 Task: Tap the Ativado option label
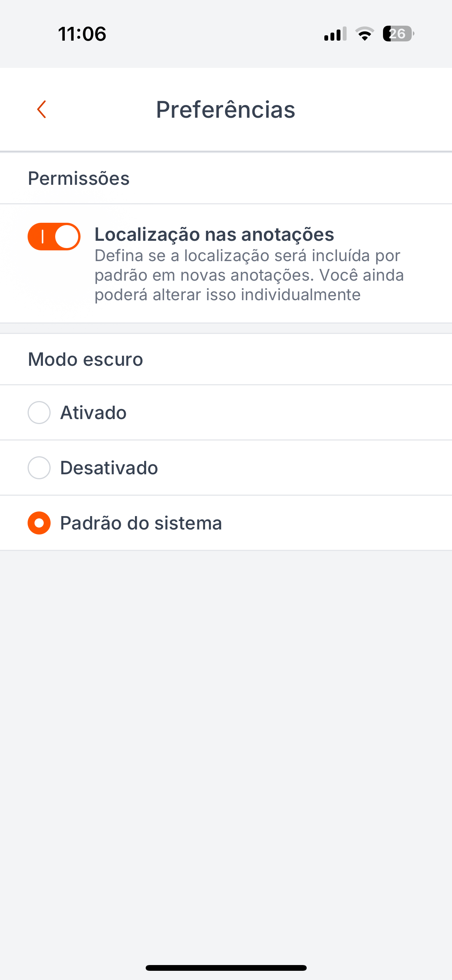[x=94, y=413]
